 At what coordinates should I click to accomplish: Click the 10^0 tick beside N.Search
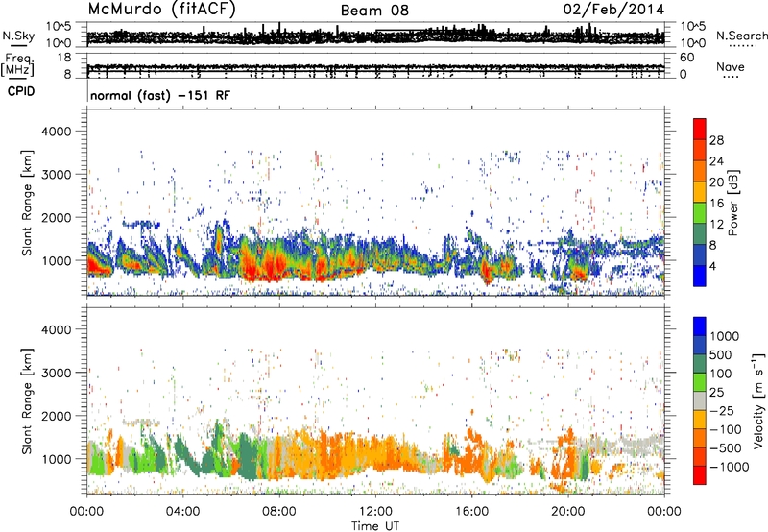[693, 43]
